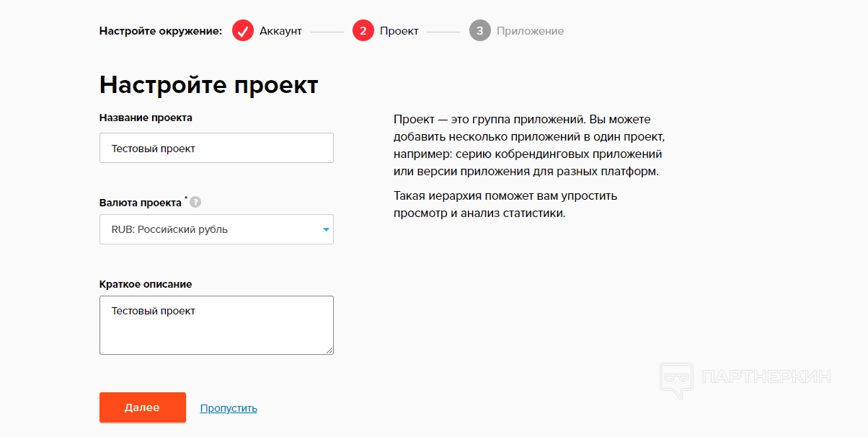The height and width of the screenshot is (437, 868).
Task: Focus the Название проекта text field
Action: click(x=216, y=149)
